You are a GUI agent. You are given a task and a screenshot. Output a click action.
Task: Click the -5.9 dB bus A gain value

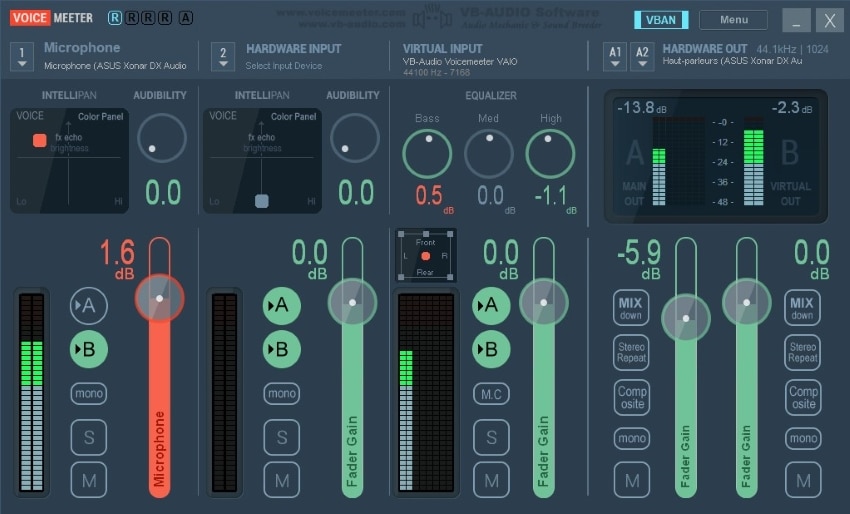point(639,259)
